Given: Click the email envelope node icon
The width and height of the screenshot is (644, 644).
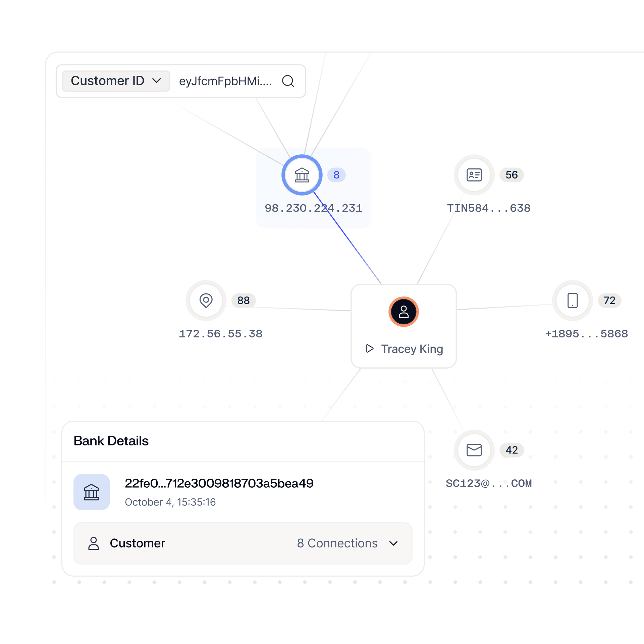Looking at the screenshot, I should [x=474, y=450].
